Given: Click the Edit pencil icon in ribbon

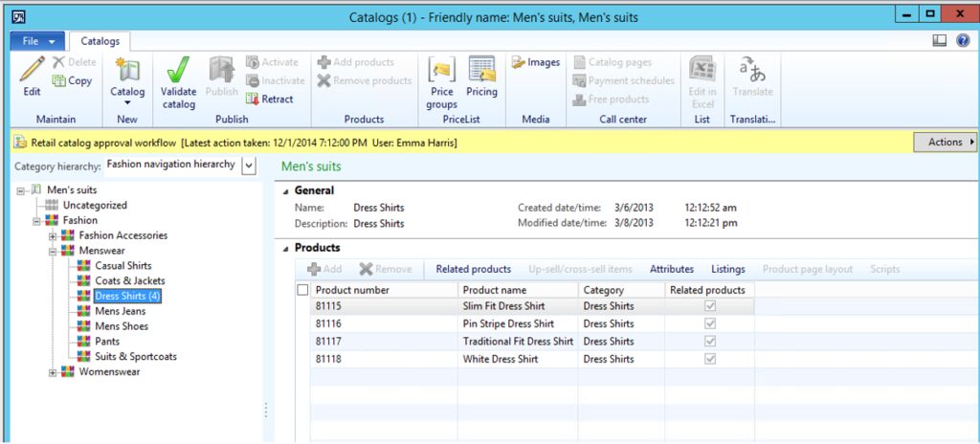Looking at the screenshot, I should coord(32,70).
